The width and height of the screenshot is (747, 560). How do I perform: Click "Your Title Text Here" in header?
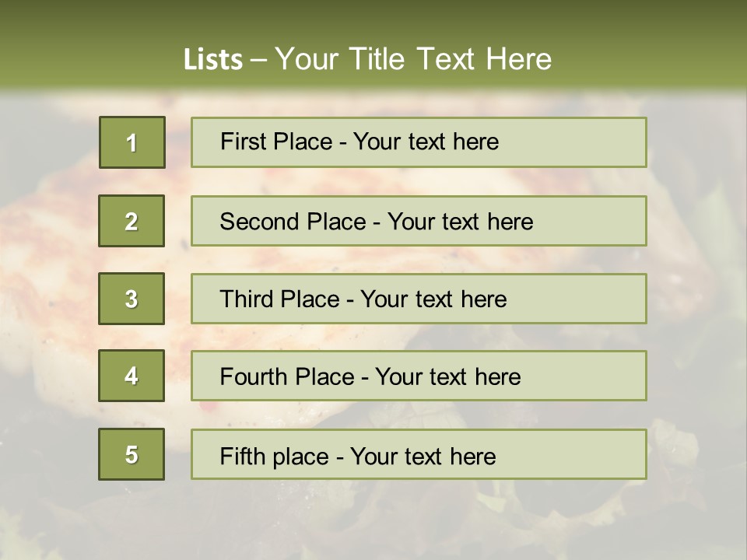tap(413, 59)
